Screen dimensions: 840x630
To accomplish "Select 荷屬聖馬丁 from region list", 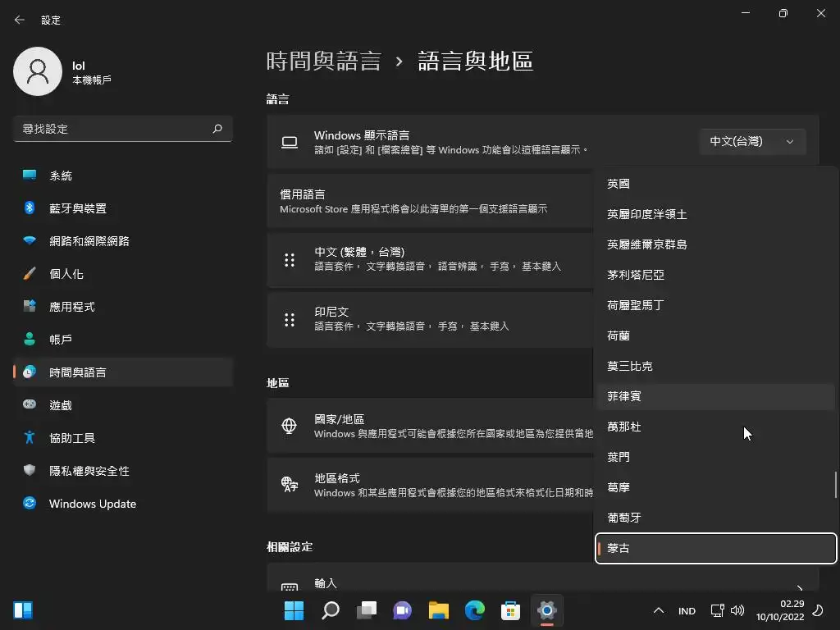I will coord(715,305).
